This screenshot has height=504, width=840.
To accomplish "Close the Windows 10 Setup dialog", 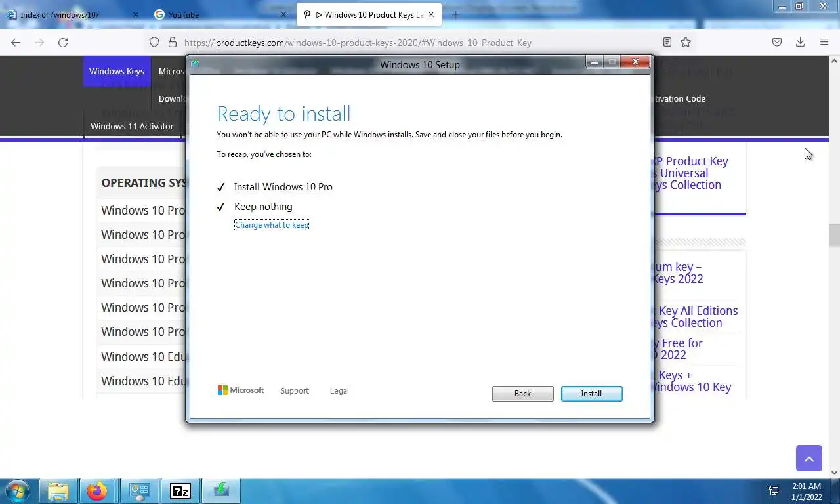I will [x=635, y=62].
